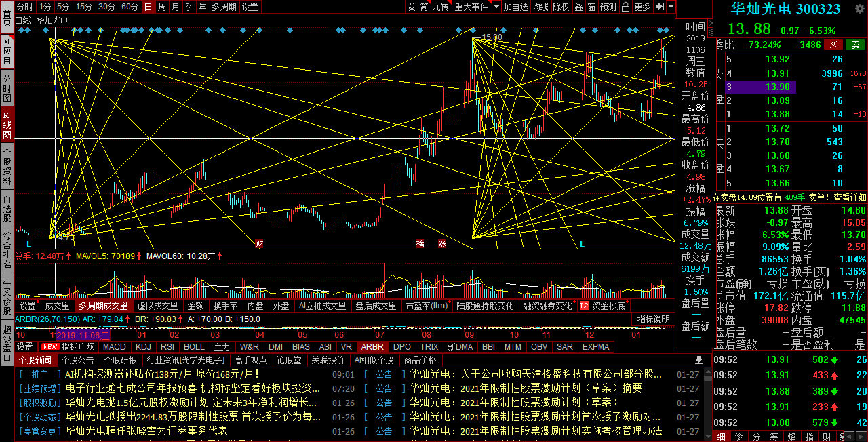Click the download icon in news panel

699,360
